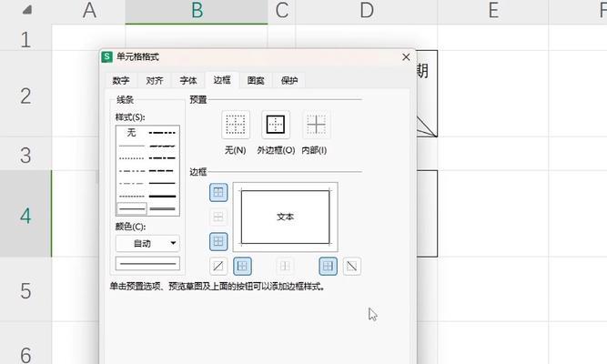
Task: Pick the highlighted thin solid line style
Action: [x=132, y=208]
